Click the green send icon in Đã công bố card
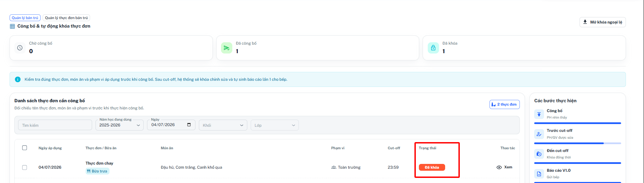The width and height of the screenshot is (644, 183). [226, 48]
